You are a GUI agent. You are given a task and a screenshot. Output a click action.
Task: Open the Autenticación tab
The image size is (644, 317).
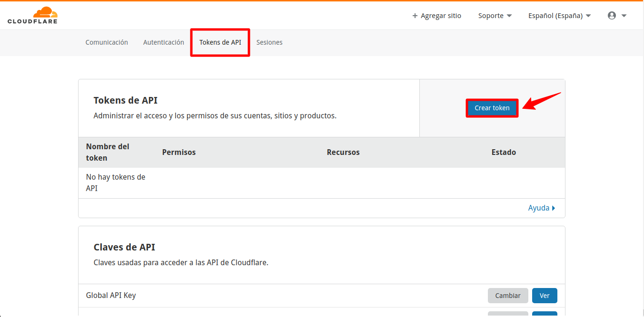163,42
